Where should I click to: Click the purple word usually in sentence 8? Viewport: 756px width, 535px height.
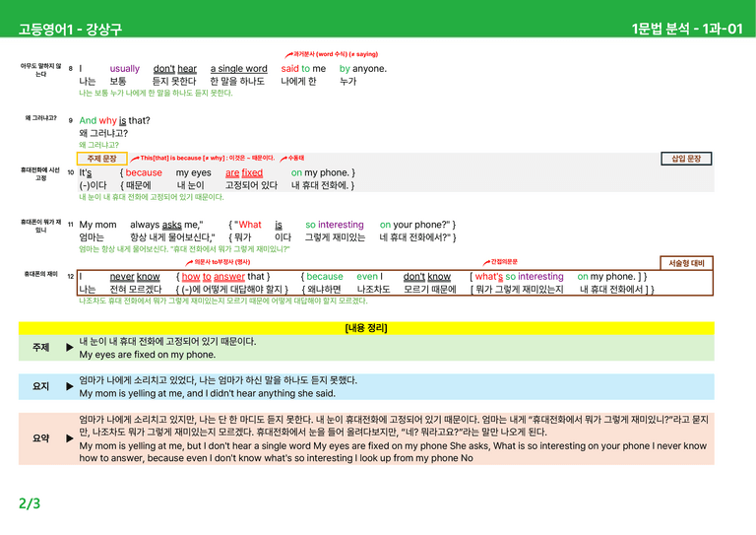124,69
